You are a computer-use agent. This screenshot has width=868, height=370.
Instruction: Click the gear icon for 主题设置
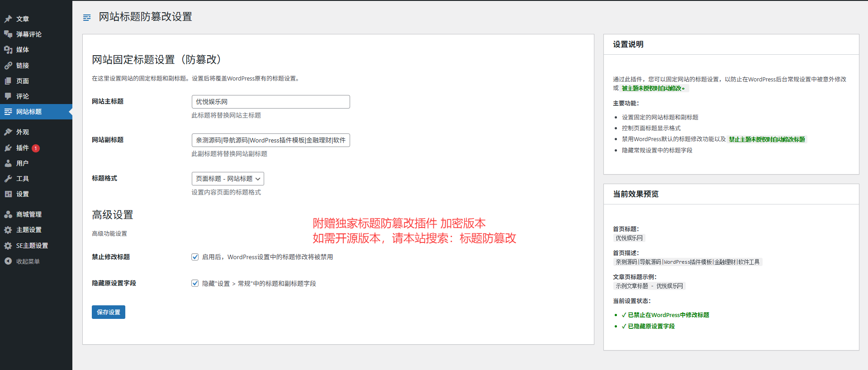click(8, 230)
